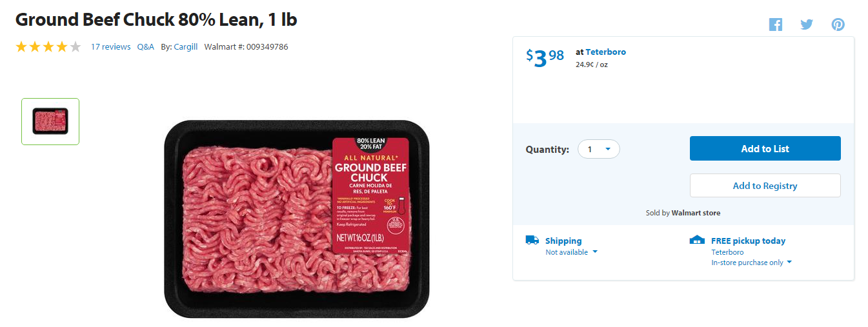The height and width of the screenshot is (327, 868).
Task: Expand In-store purchase only options
Action: [x=751, y=263]
